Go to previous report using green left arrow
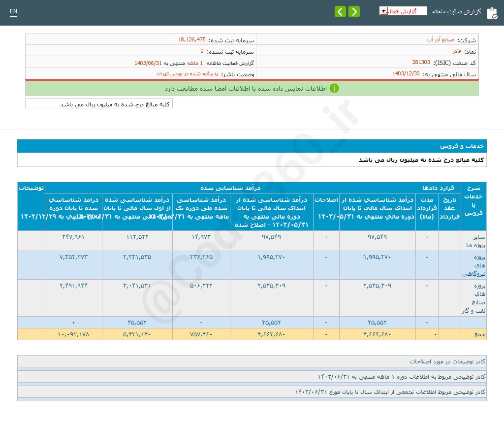Image resolution: width=504 pixels, height=421 pixels. (x=340, y=11)
